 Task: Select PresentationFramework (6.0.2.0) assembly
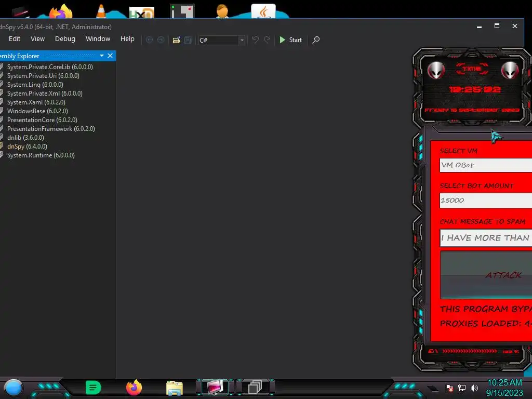tap(51, 129)
